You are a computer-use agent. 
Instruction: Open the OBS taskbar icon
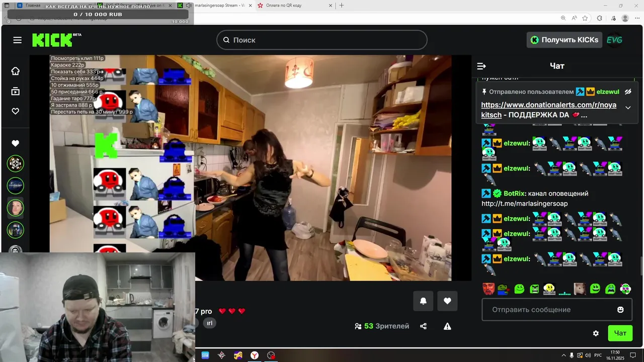click(x=272, y=355)
